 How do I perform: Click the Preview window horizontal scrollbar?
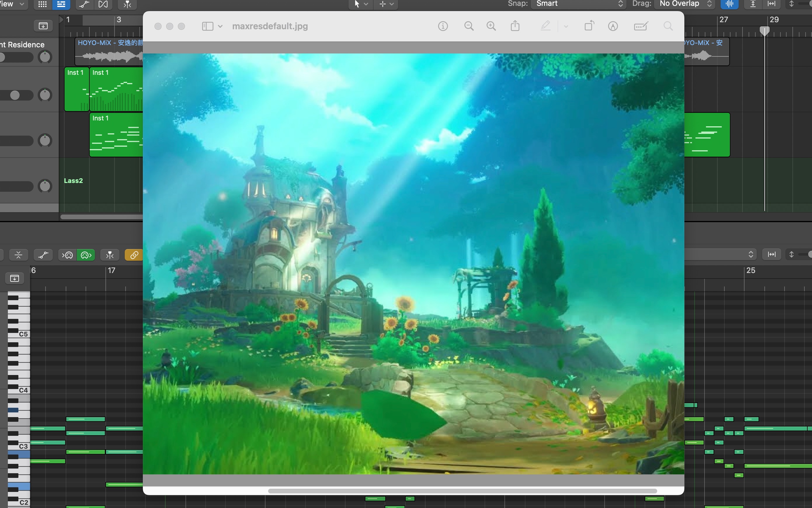[x=462, y=491]
